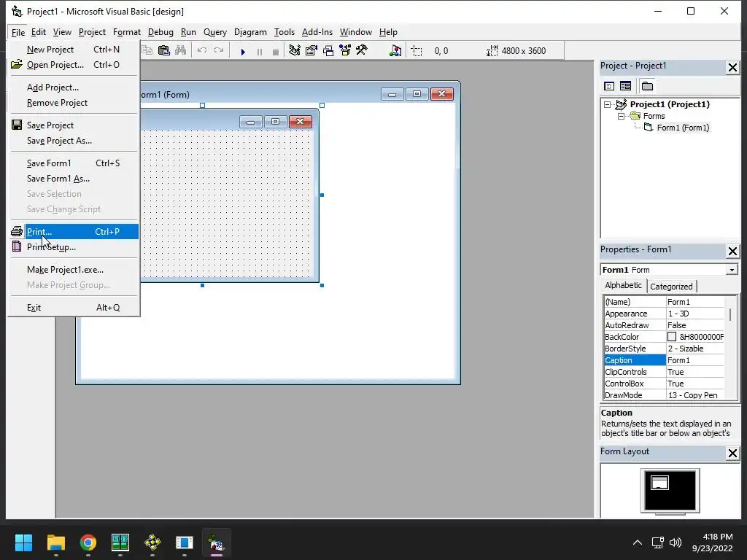
Task: Choose Exit from the File menu
Action: (74, 308)
